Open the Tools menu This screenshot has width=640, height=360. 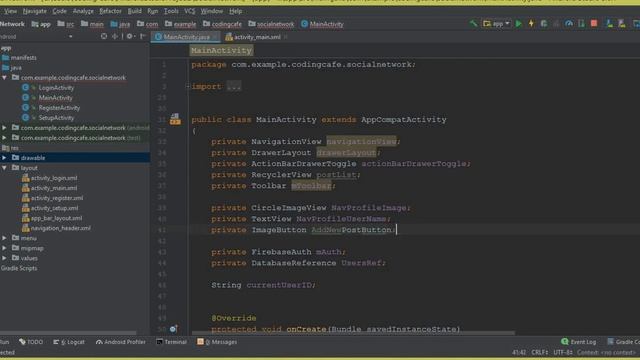coord(171,11)
